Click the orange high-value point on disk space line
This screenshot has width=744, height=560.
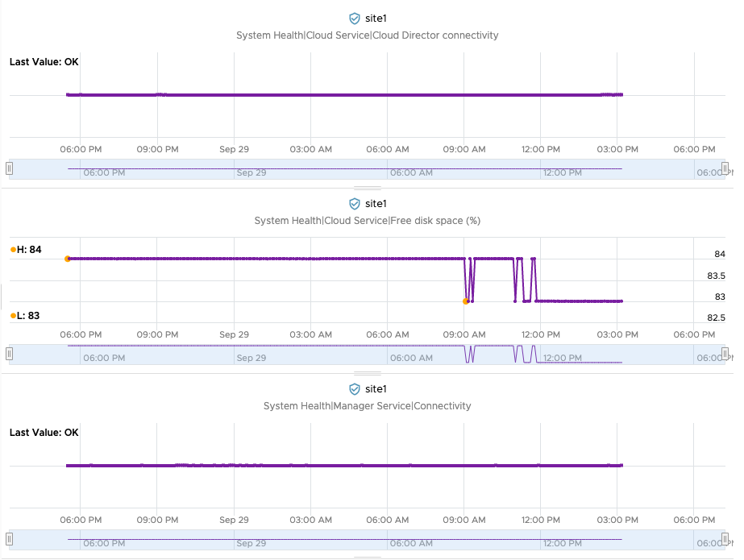(x=68, y=259)
